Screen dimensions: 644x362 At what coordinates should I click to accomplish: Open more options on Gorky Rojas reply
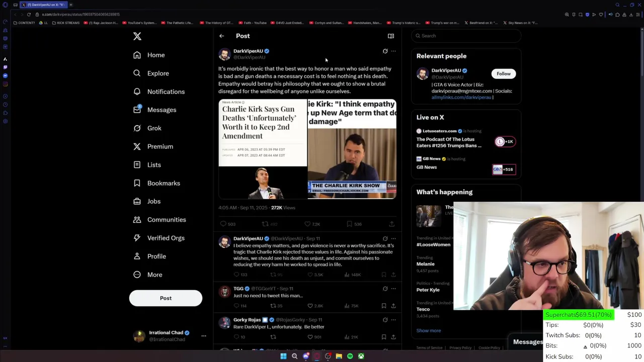pos(393,320)
